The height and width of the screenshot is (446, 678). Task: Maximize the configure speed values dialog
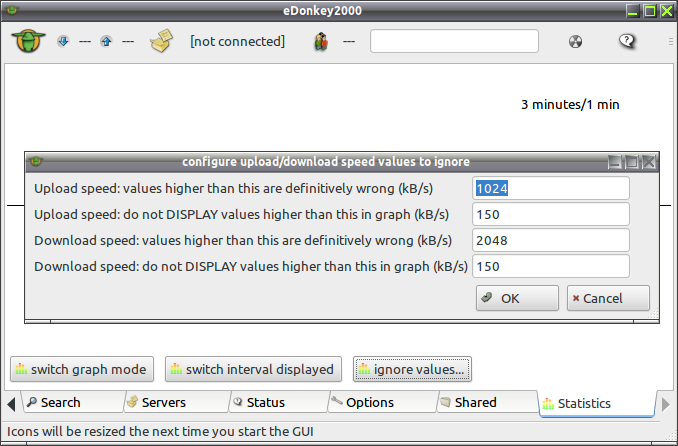point(632,162)
